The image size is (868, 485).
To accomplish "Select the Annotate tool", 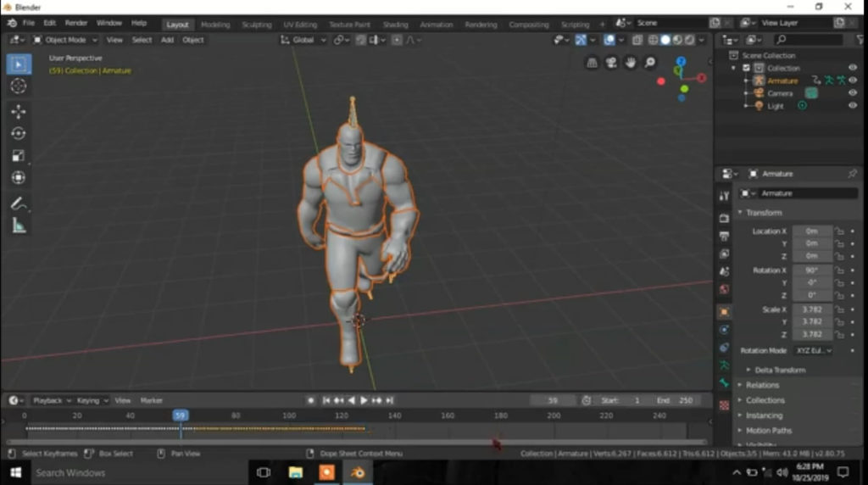I will (x=19, y=203).
